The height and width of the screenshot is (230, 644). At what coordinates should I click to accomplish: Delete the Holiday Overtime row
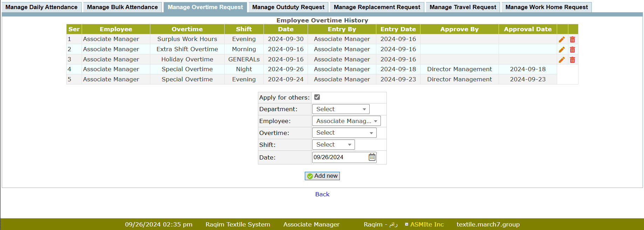[572, 60]
